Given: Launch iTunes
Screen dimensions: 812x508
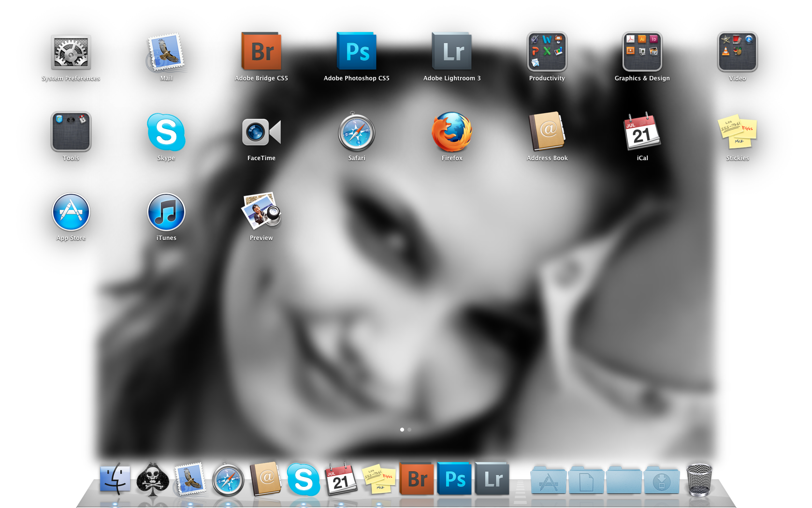Looking at the screenshot, I should pos(166,212).
